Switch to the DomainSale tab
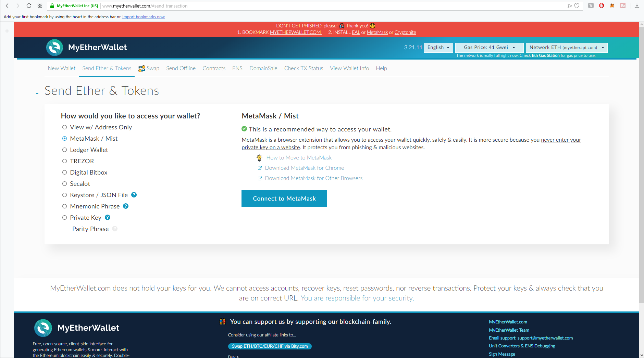The width and height of the screenshot is (644, 358). click(x=263, y=68)
